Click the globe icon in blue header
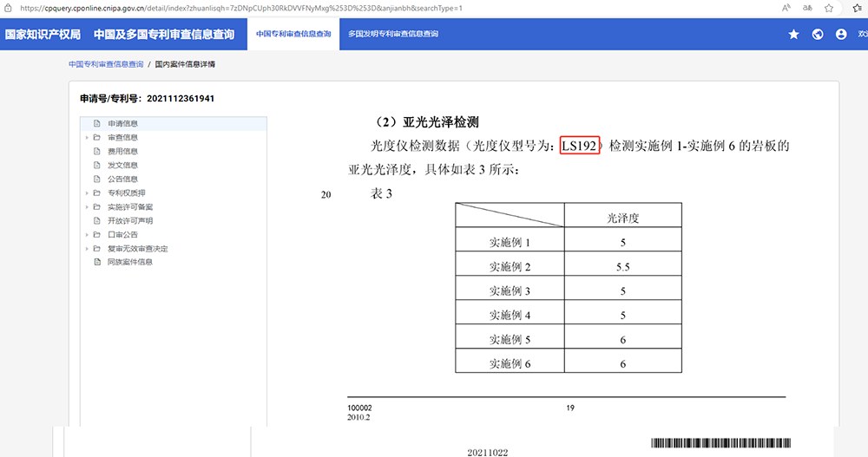Screen dimensions: 868x457 pos(818,35)
